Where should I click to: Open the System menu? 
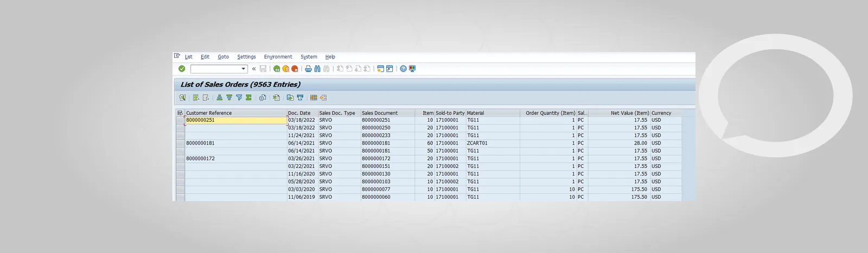click(309, 57)
